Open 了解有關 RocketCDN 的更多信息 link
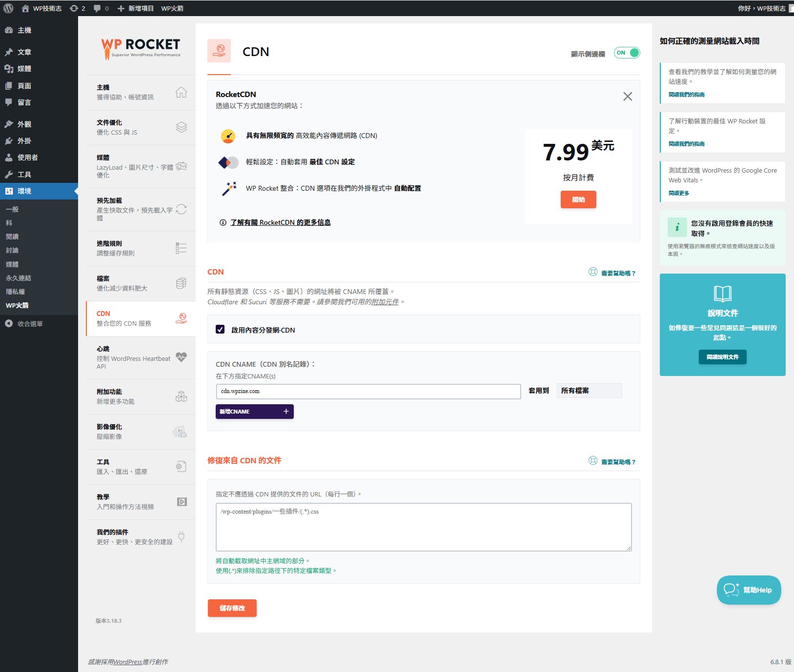 pyautogui.click(x=281, y=222)
